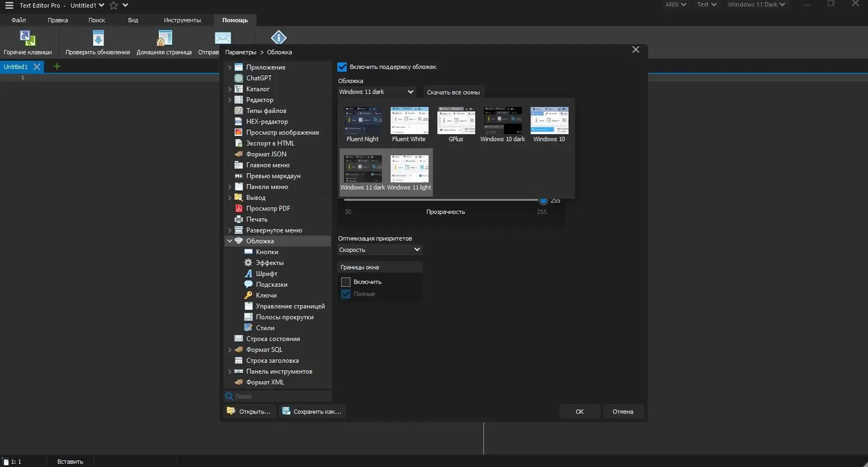Open the Правка menu
The height and width of the screenshot is (467, 868).
tap(58, 20)
